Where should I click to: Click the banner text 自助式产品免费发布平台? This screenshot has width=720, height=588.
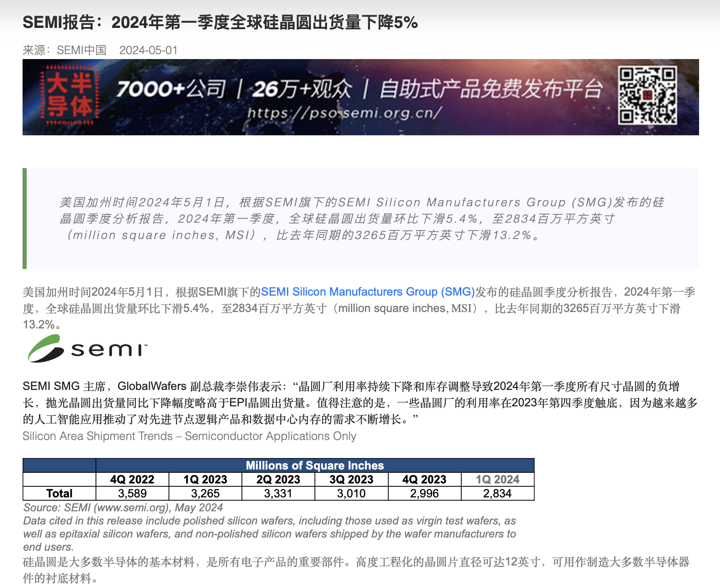tap(491, 89)
